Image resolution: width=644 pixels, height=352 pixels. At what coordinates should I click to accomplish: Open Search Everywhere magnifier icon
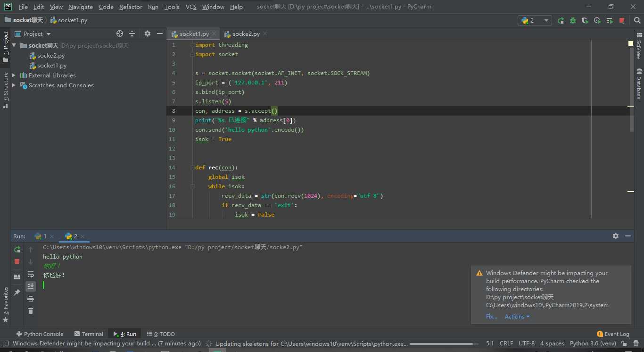pyautogui.click(x=636, y=20)
